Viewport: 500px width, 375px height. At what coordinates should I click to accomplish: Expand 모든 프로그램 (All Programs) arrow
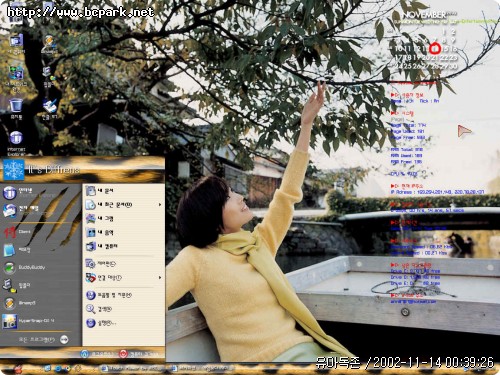(64, 340)
